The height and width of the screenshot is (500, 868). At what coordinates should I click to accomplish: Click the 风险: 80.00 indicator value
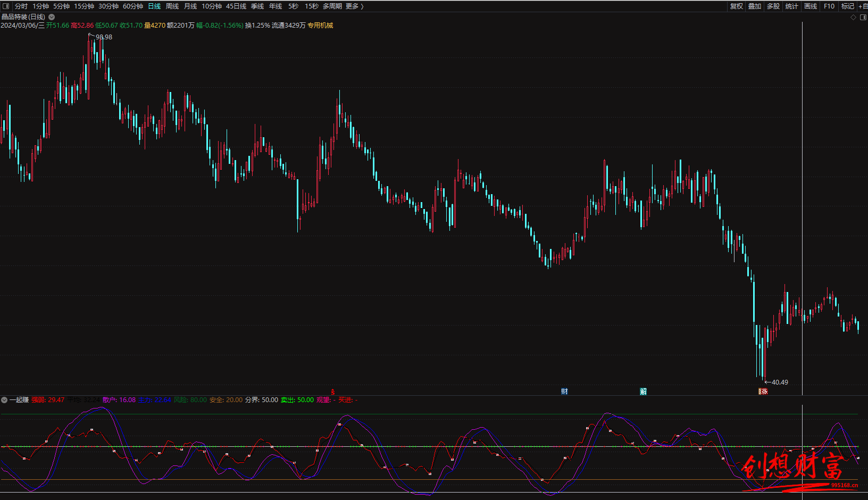click(190, 400)
